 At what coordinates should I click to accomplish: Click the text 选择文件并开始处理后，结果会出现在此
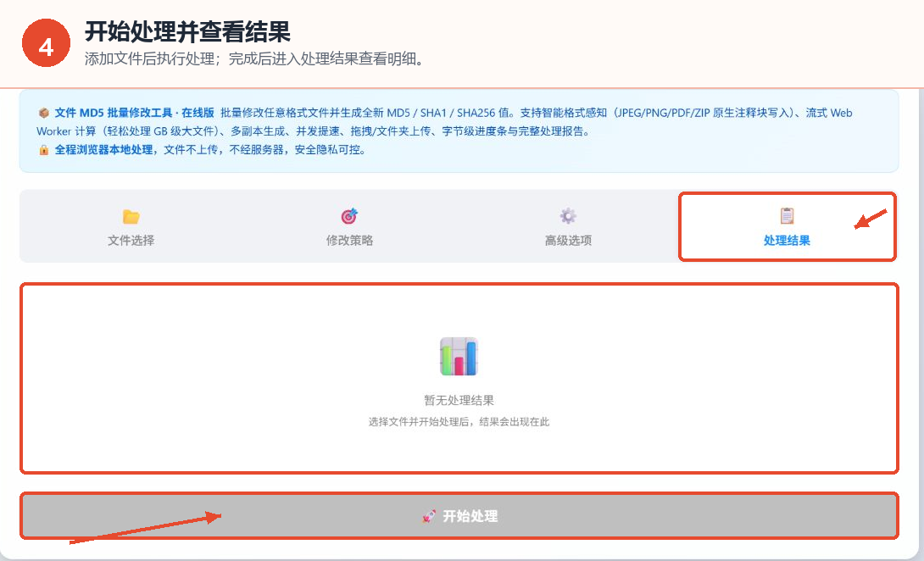(x=459, y=422)
